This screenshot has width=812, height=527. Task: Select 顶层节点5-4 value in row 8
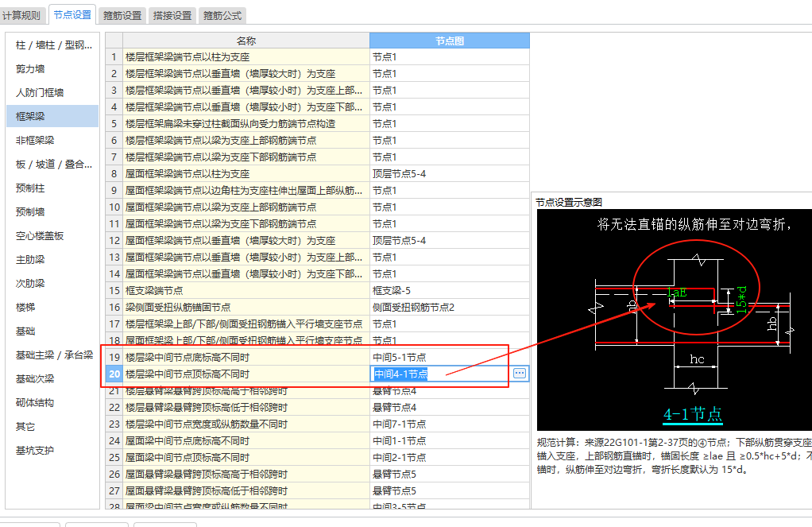pyautogui.click(x=450, y=173)
